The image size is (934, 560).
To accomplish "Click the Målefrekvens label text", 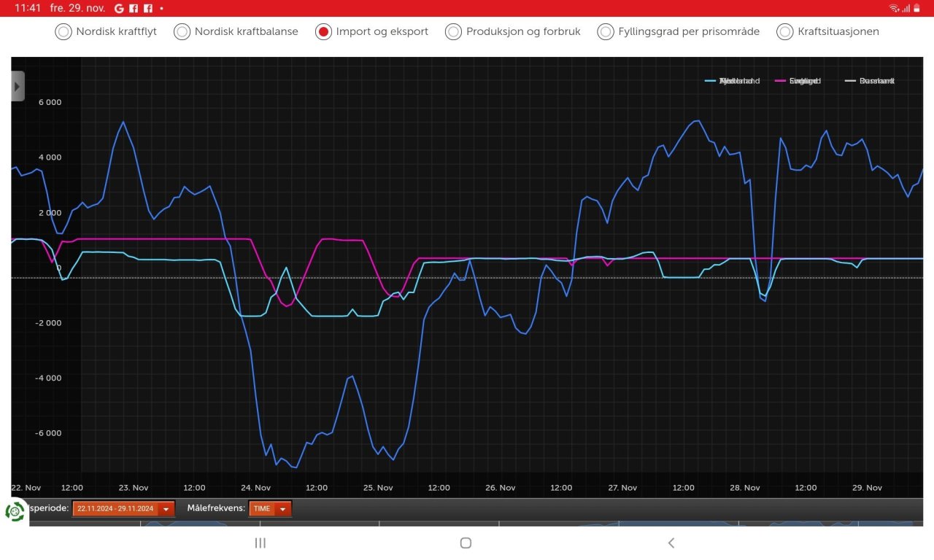I will pyautogui.click(x=216, y=508).
